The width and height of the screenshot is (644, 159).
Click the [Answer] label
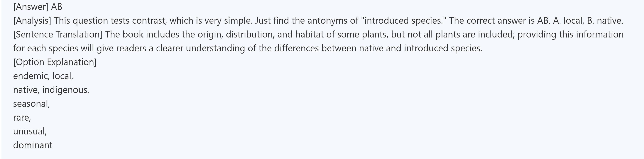point(31,7)
